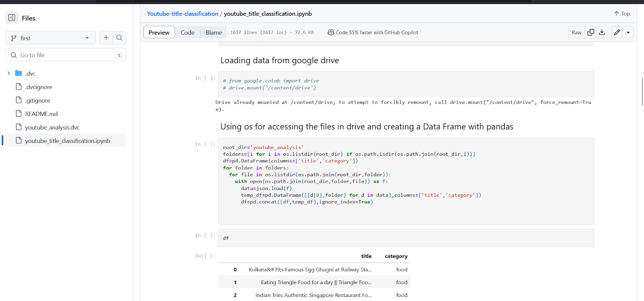This screenshot has height=301, width=644.
Task: Open the README.md file
Action: coord(41,114)
